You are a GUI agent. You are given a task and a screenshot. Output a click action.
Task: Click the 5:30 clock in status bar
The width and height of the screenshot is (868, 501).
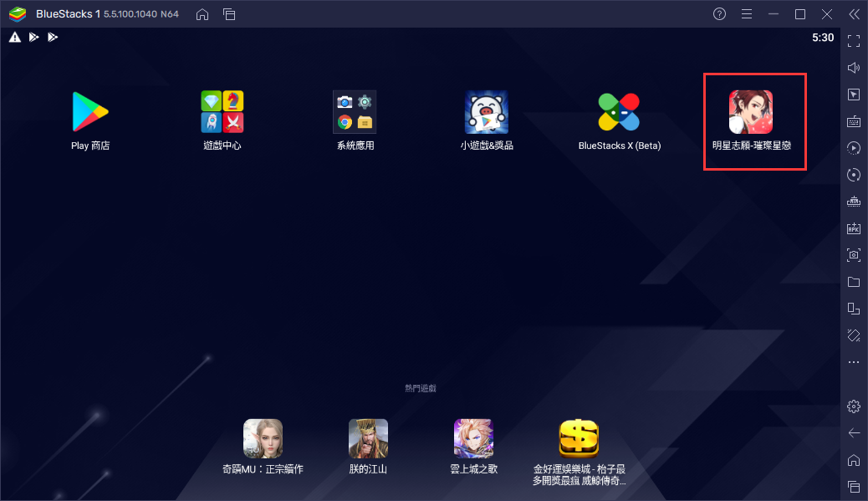click(x=823, y=38)
